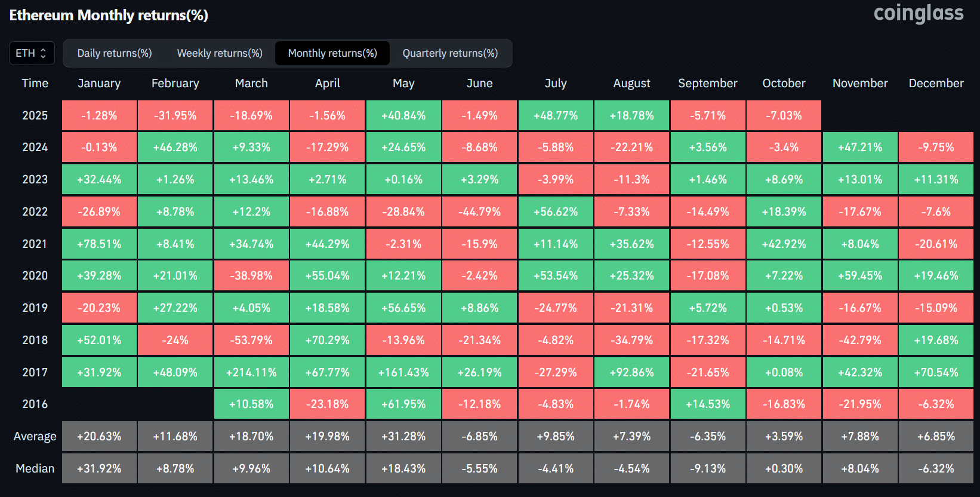The image size is (980, 497).
Task: Click the +31.28% May average cell
Action: click(403, 436)
